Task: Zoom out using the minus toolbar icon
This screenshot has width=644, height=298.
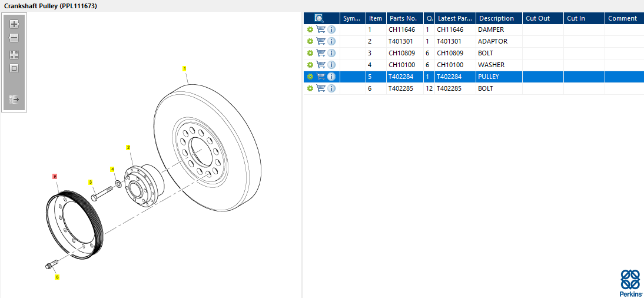Action: point(14,38)
